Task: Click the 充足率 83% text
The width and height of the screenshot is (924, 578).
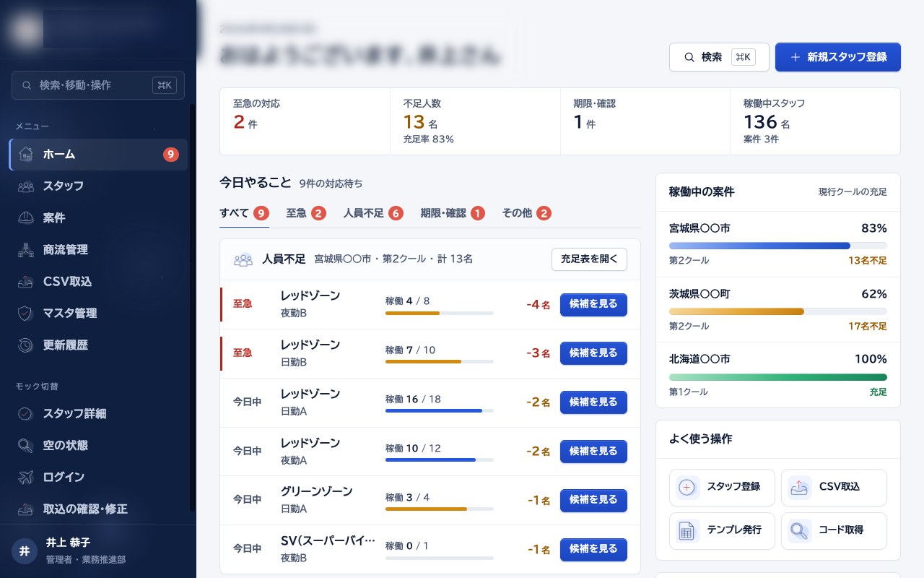Action: click(429, 139)
